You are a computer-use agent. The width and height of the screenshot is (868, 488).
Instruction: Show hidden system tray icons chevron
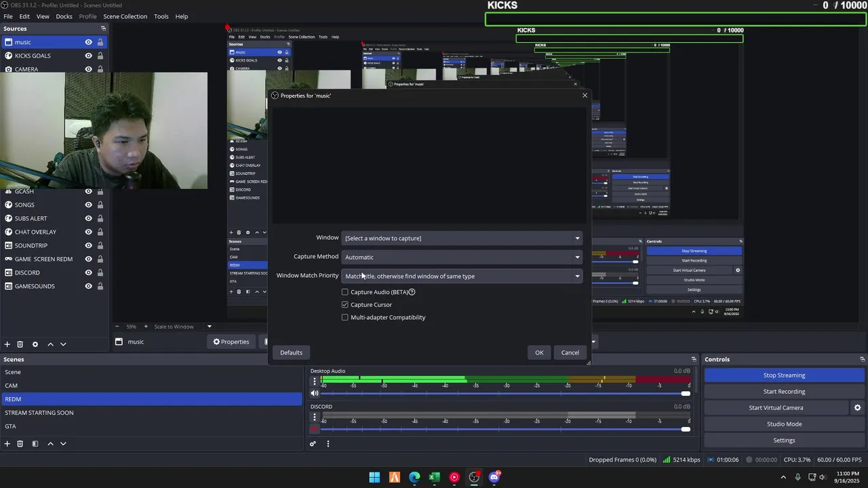coord(783,477)
